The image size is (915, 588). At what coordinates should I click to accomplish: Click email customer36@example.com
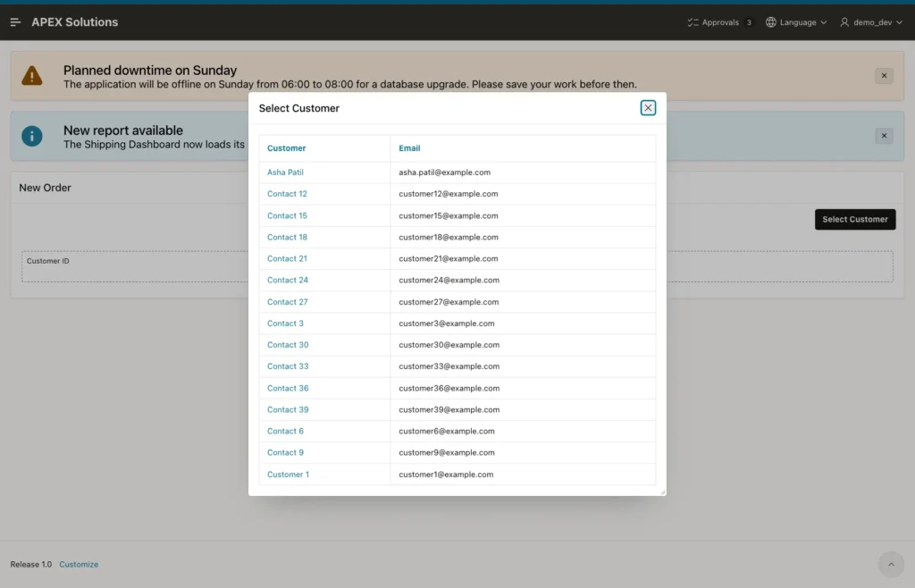(449, 388)
